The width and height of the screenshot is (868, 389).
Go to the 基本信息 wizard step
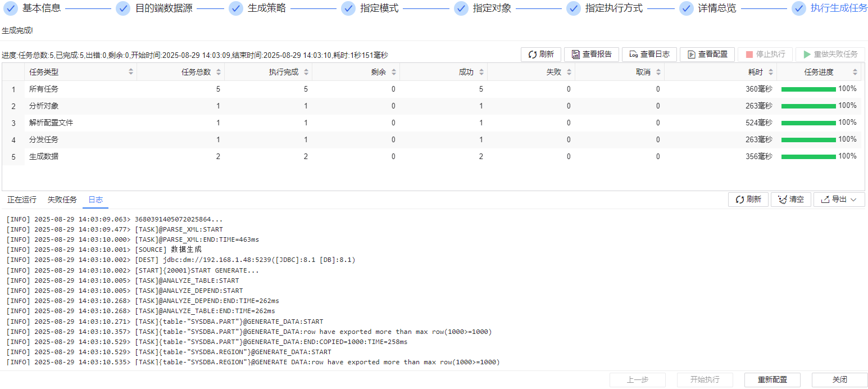[x=42, y=8]
